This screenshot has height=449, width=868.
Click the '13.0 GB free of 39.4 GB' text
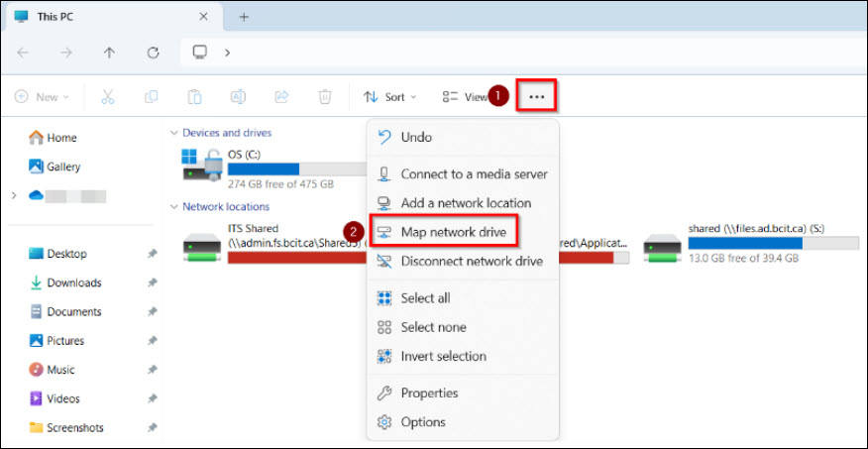tap(743, 258)
